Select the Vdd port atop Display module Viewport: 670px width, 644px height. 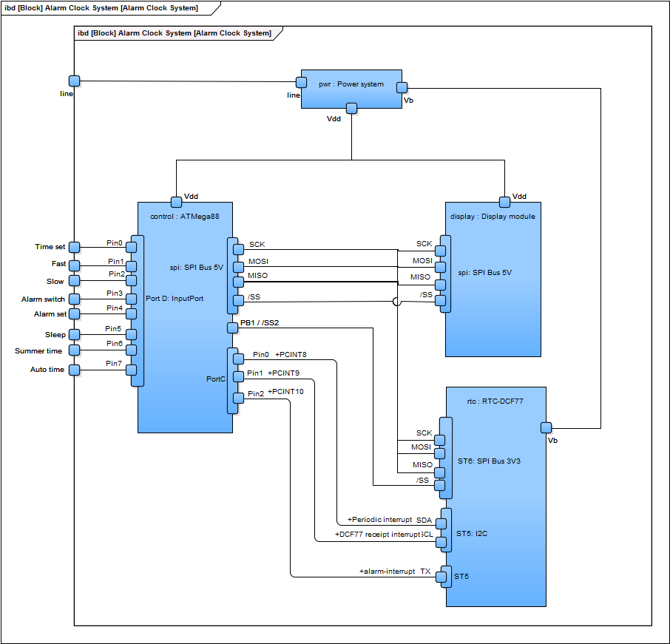tap(504, 202)
